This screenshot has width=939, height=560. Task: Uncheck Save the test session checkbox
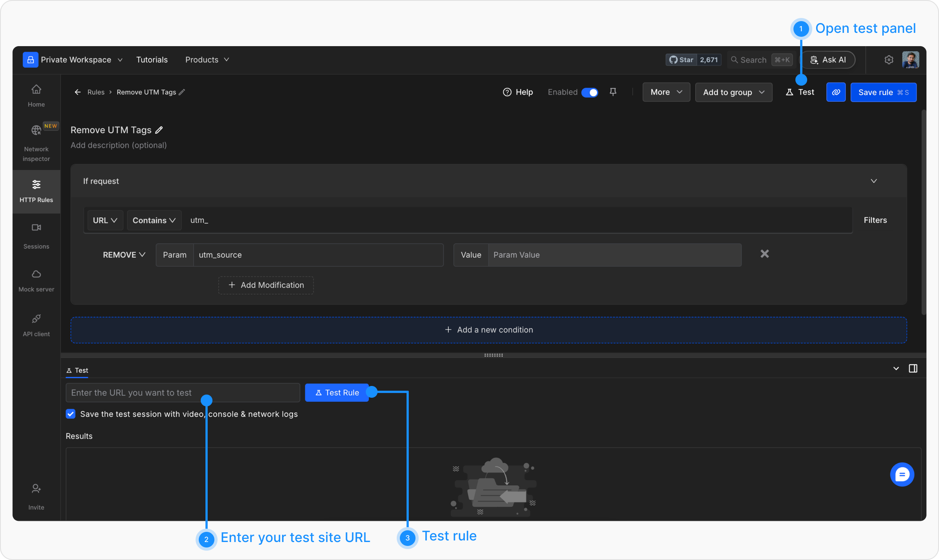(71, 414)
